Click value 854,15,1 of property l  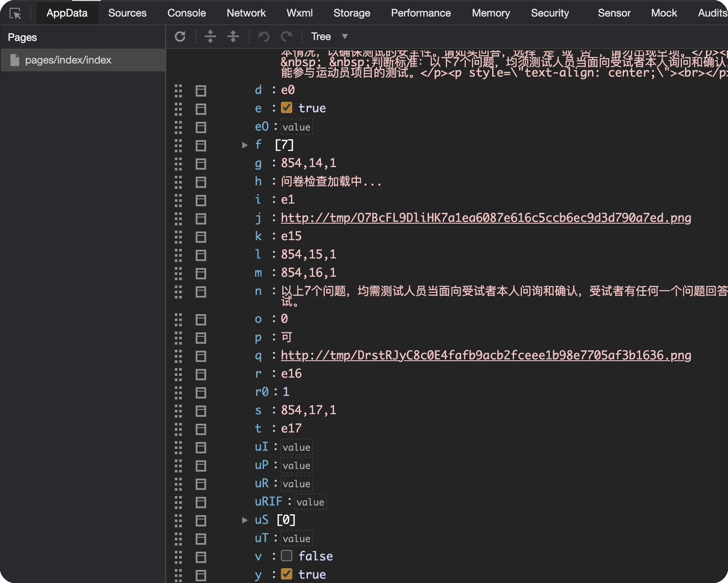pyautogui.click(x=309, y=255)
